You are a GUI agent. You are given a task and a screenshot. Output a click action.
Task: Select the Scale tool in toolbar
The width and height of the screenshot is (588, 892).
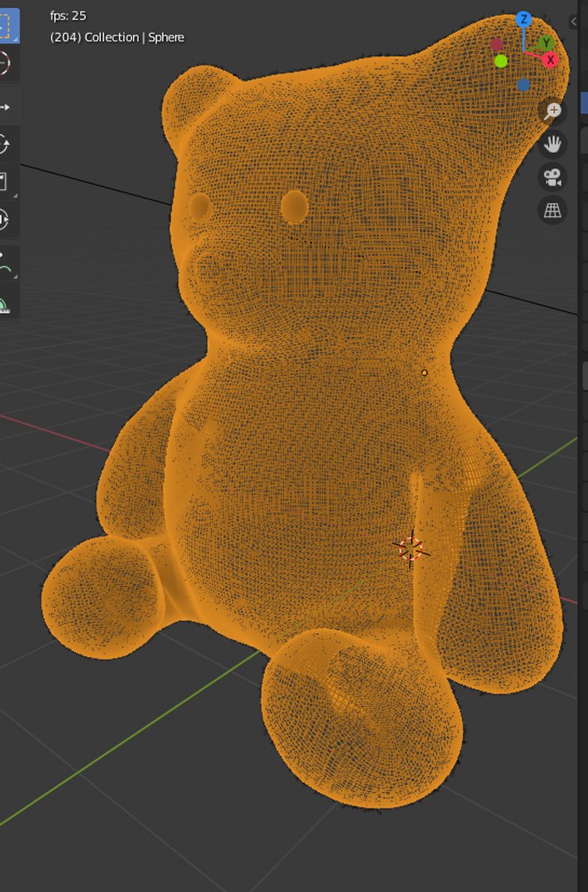point(8,182)
